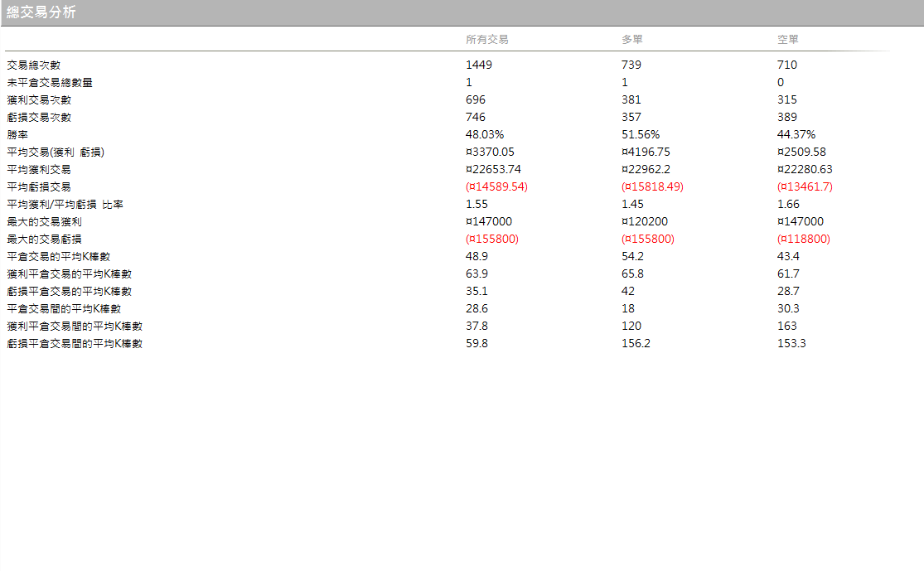The width and height of the screenshot is (924, 571).
Task: Select winning trades value 696
Action: pyautogui.click(x=476, y=99)
